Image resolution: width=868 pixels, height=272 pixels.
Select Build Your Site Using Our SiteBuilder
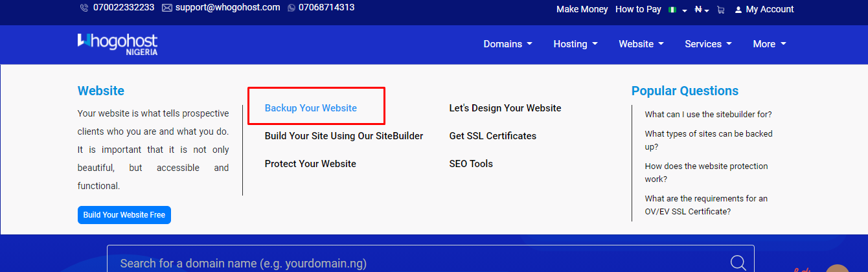tap(344, 136)
